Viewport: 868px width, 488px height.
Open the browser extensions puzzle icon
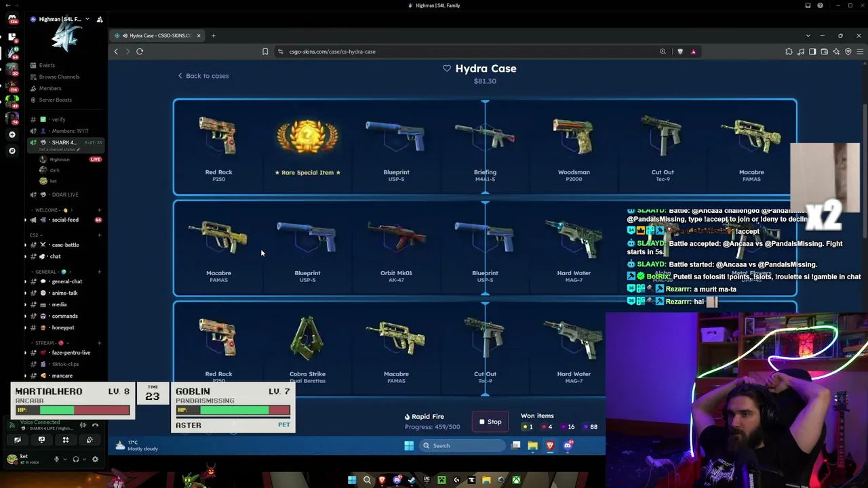point(789,52)
